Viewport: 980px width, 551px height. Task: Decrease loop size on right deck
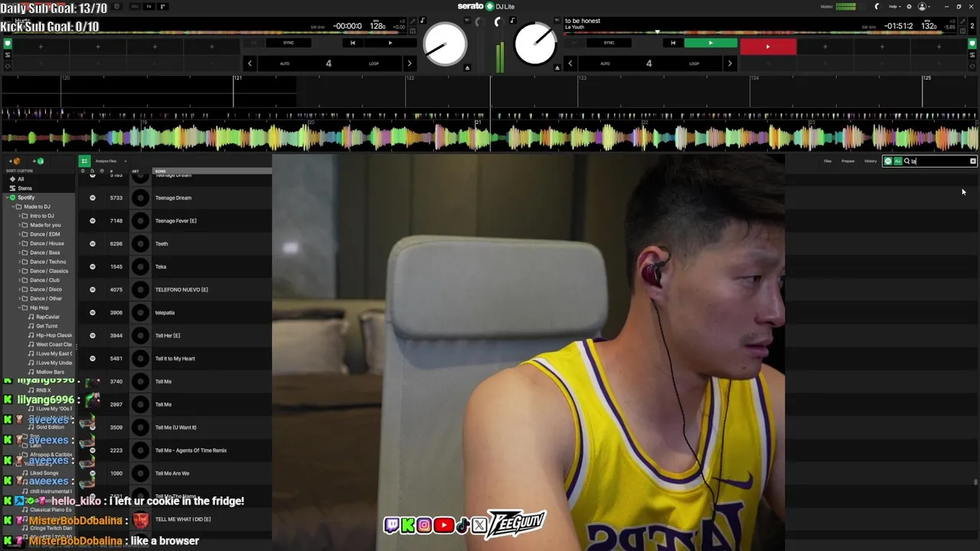(x=570, y=64)
